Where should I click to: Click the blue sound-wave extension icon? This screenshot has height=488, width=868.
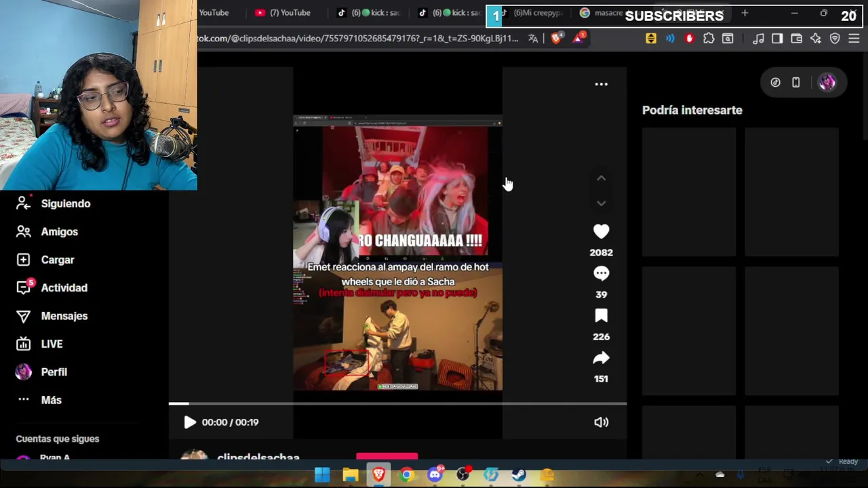(x=670, y=39)
